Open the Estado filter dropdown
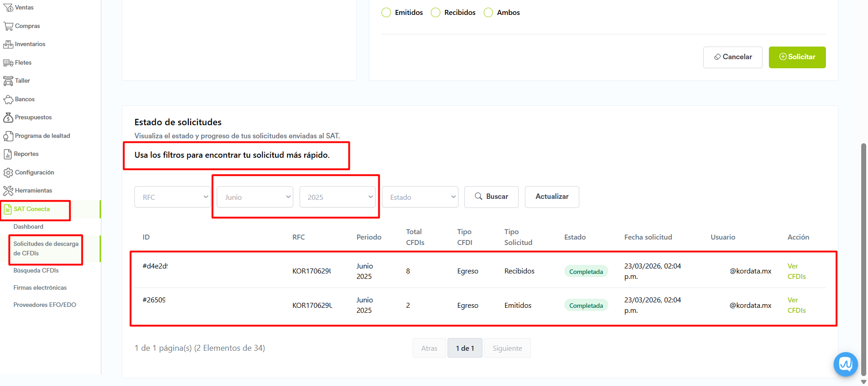The width and height of the screenshot is (868, 386). pos(420,197)
